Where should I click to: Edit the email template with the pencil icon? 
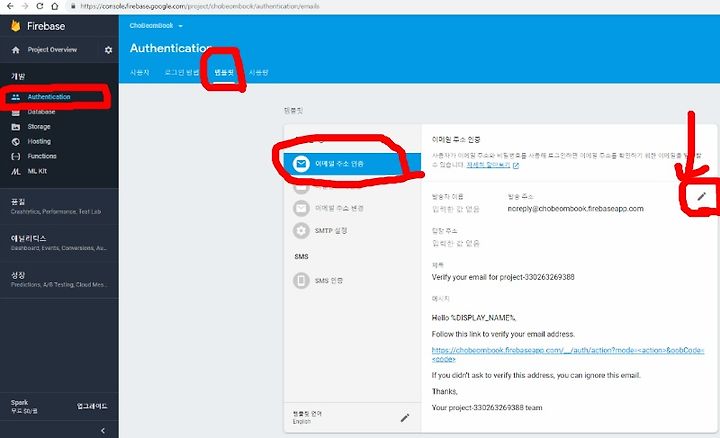702,197
